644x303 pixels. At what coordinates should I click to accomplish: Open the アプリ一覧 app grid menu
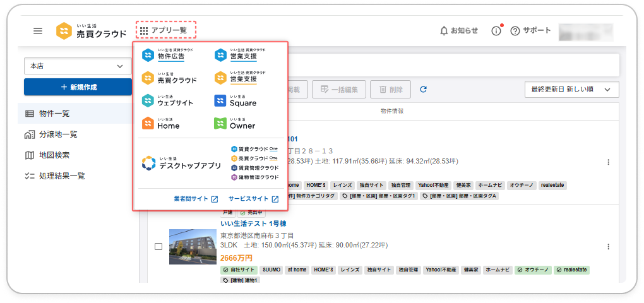pos(166,30)
